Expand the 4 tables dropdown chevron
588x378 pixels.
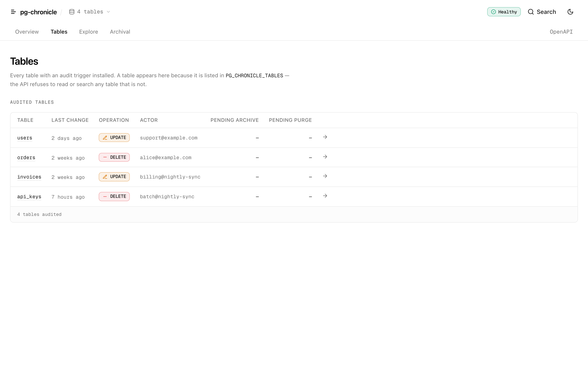click(108, 12)
